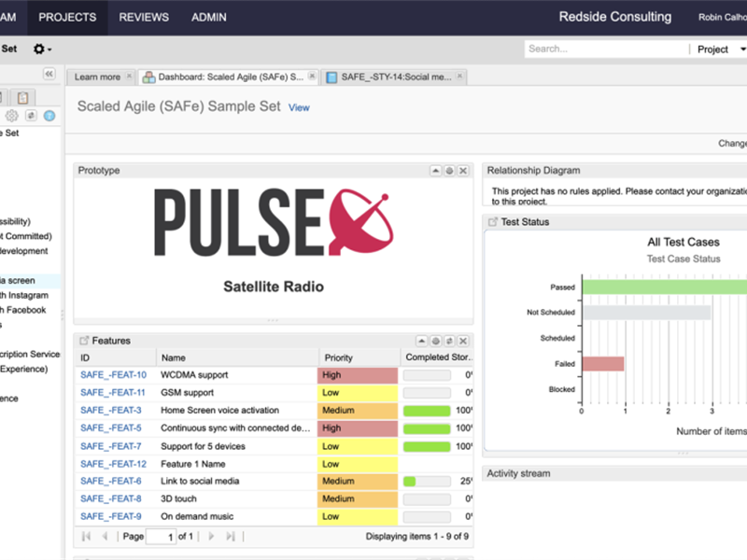Click the View link beside set title
Screen dimensions: 747x560
click(299, 107)
